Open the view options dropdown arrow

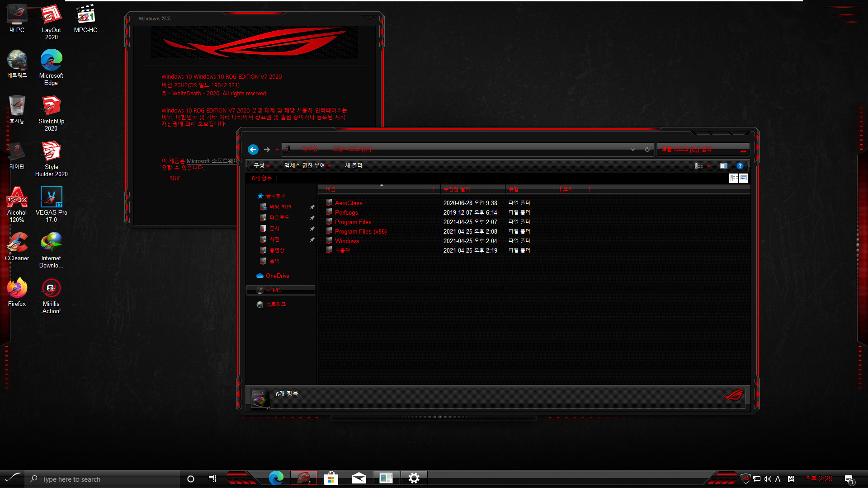coord(708,166)
